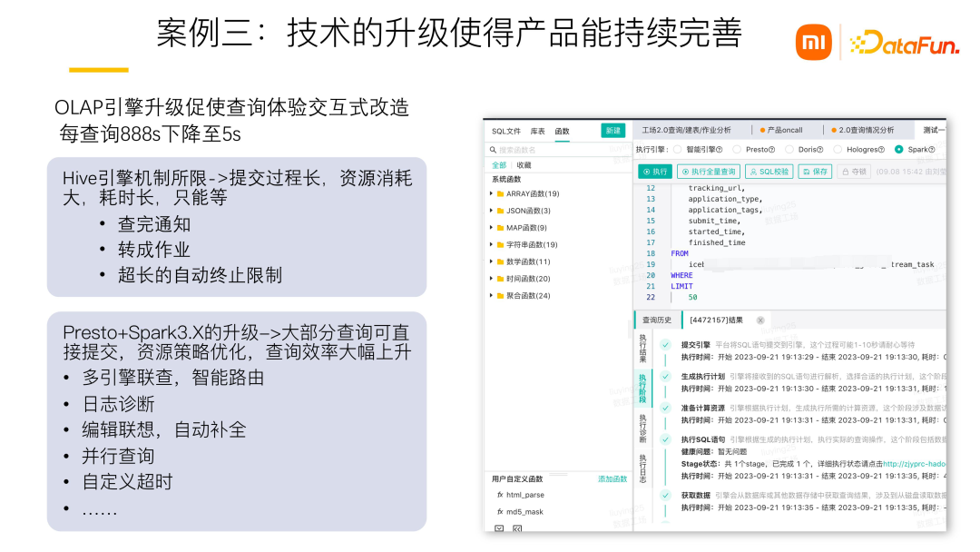Switch to the vertical 执行日志 tab
980x552 pixels.
pos(642,468)
